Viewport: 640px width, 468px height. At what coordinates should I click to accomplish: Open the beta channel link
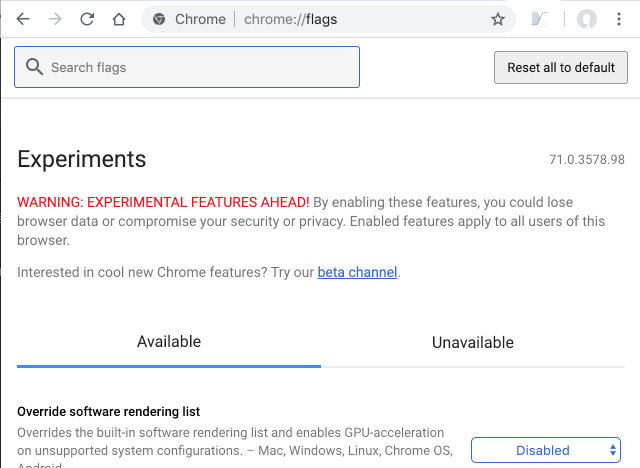pyautogui.click(x=357, y=272)
